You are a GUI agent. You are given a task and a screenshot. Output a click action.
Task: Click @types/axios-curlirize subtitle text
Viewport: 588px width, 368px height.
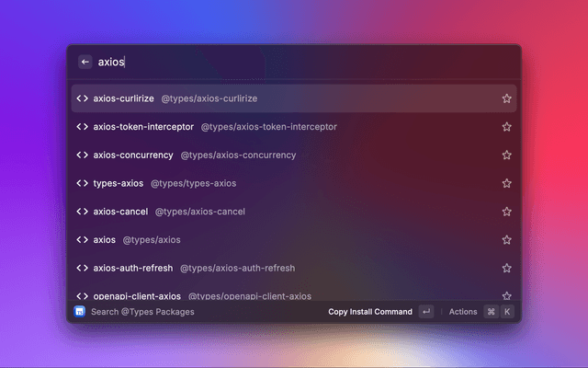(x=209, y=98)
